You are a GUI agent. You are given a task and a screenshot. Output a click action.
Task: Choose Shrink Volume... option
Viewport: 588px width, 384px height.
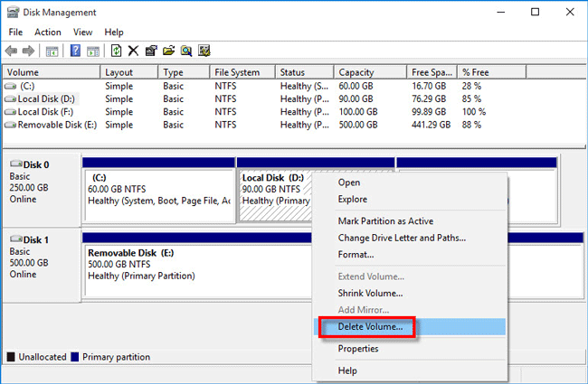(410, 294)
